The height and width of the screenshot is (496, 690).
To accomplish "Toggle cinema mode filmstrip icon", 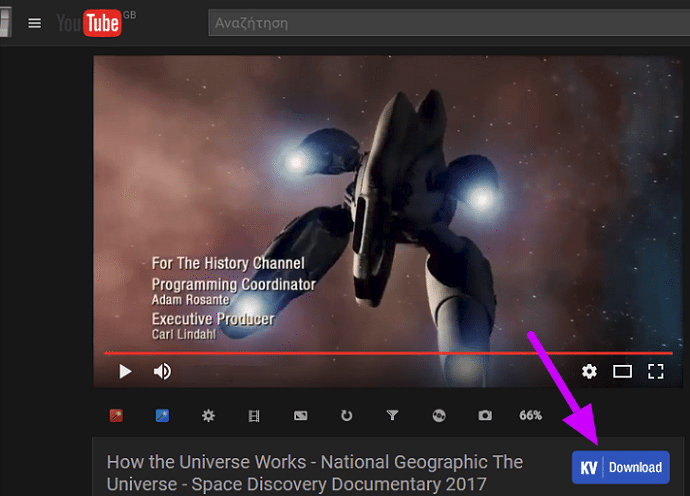I will (x=254, y=416).
